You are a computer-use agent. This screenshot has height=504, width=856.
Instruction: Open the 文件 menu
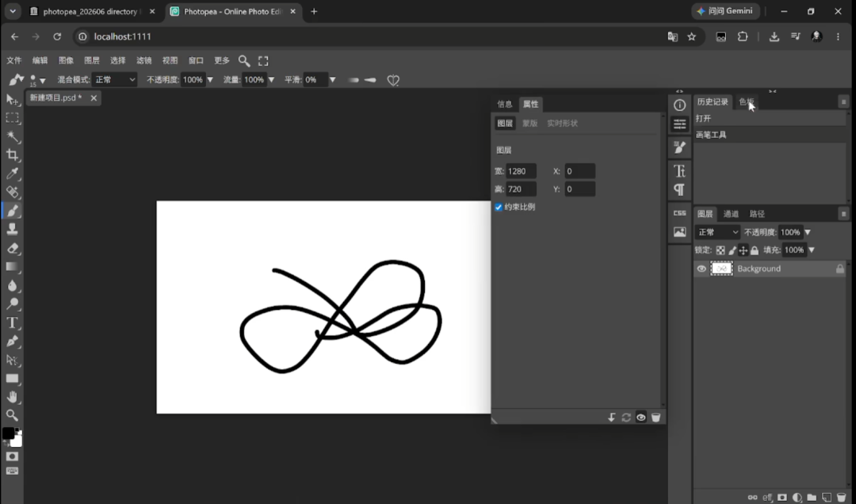click(14, 60)
